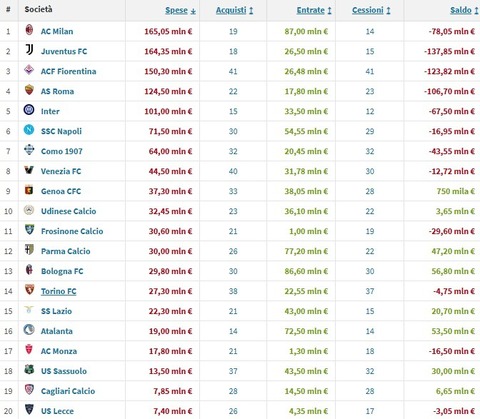Click the US Lecce club crest

click(x=29, y=410)
